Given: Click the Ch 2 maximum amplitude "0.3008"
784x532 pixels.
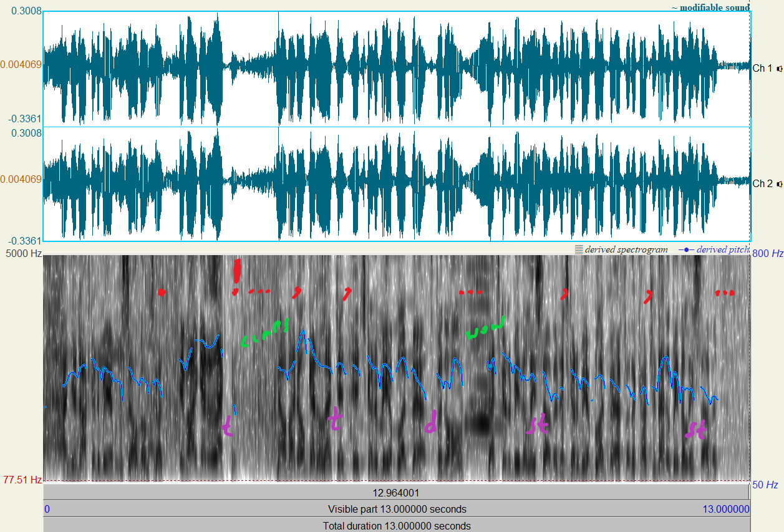Looking at the screenshot, I should click(26, 133).
